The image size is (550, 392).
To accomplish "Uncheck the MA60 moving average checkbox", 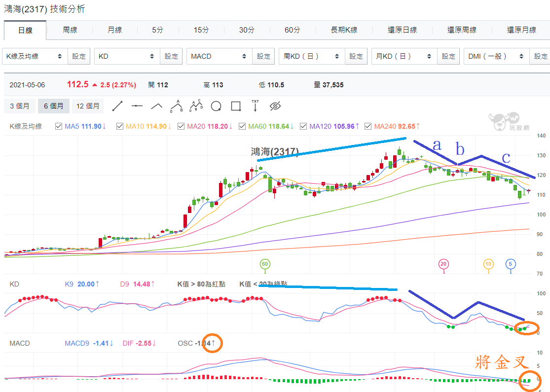I will [x=242, y=126].
